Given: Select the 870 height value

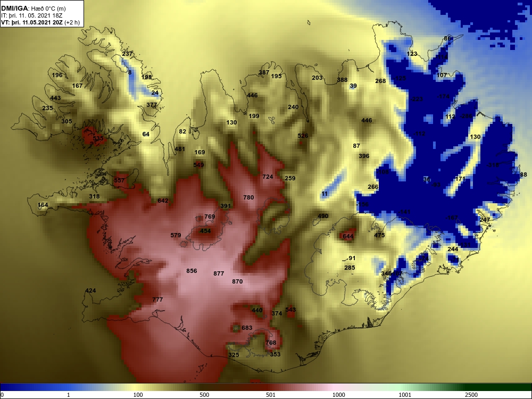Looking at the screenshot, I should pyautogui.click(x=237, y=281).
